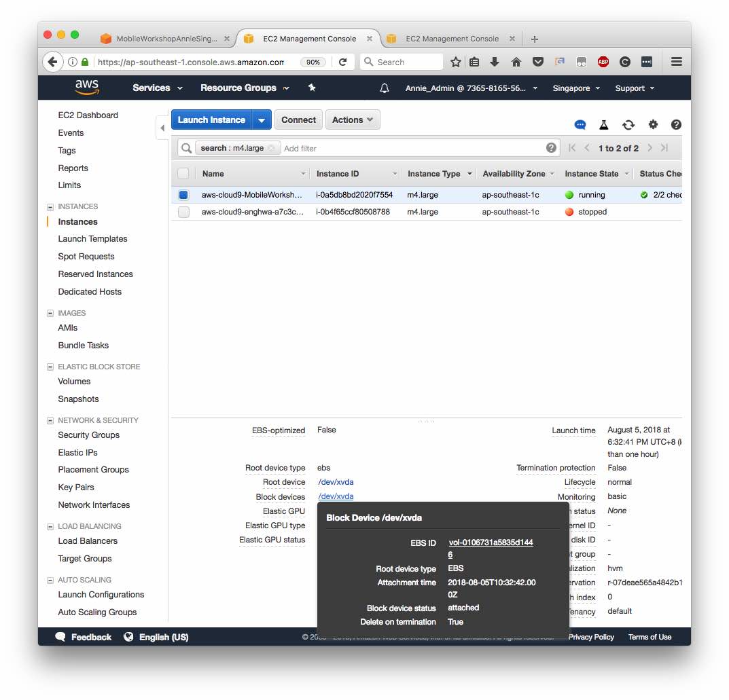Open English (US) language selector
This screenshot has width=729, height=700.
pos(156,637)
